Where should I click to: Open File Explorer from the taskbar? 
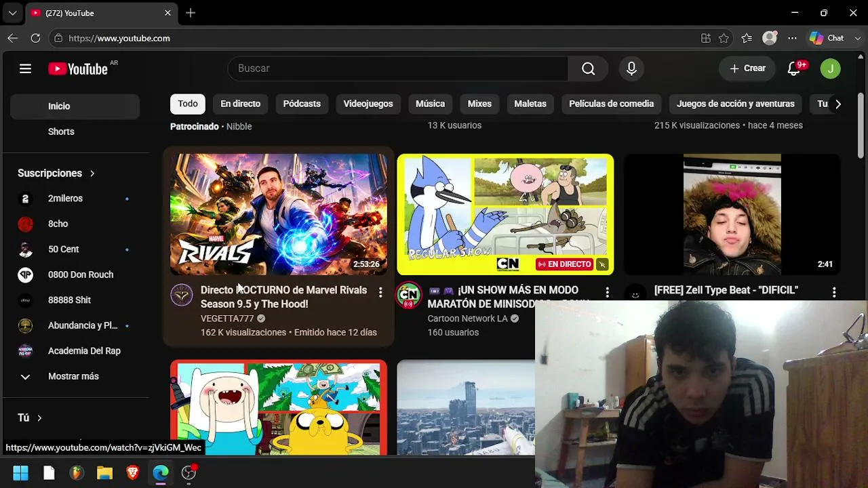(x=104, y=473)
